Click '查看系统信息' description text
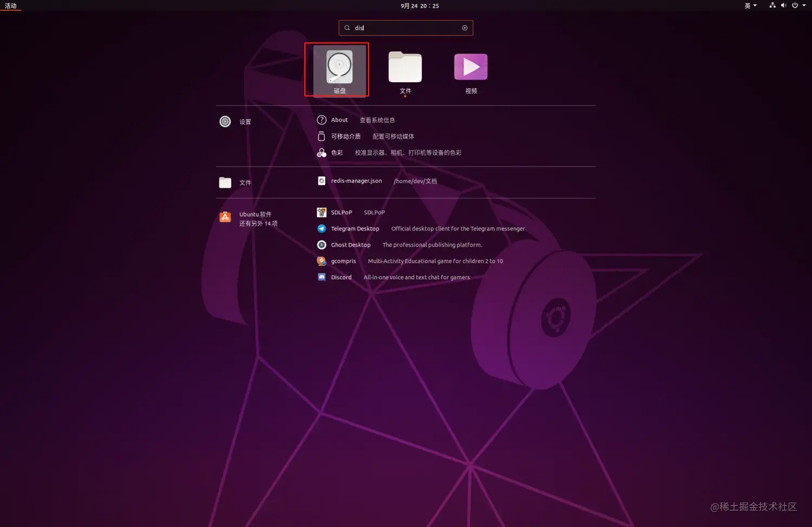The height and width of the screenshot is (527, 812). coord(377,120)
